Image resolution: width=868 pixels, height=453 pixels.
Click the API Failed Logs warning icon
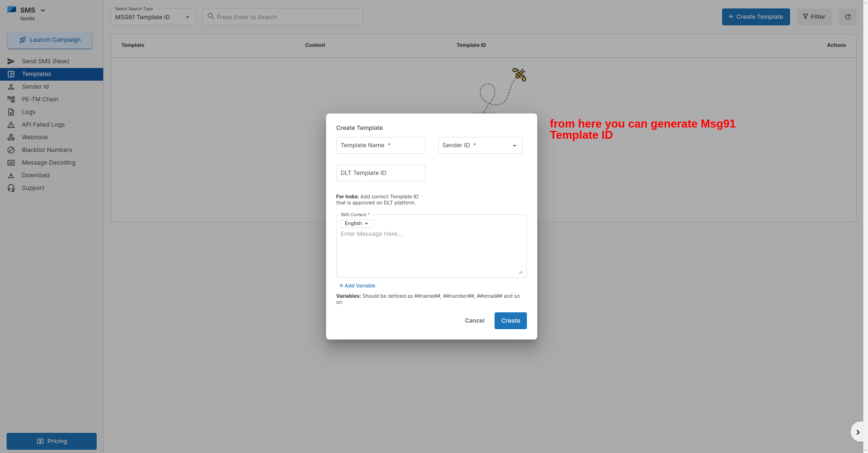(x=11, y=125)
